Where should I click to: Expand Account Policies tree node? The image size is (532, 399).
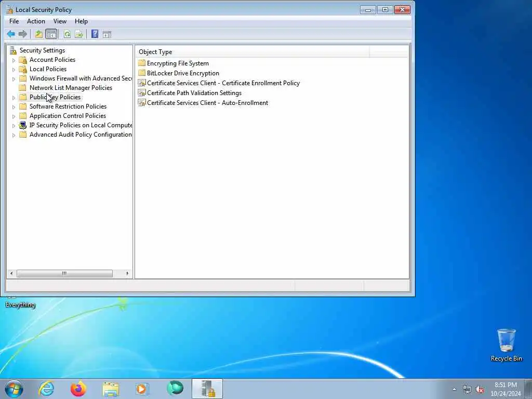(14, 60)
